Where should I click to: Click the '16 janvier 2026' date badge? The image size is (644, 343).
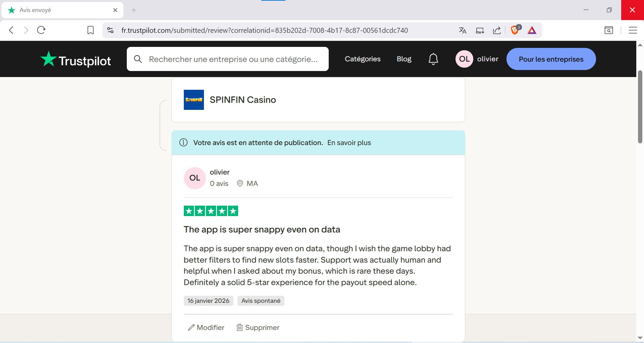[208, 301]
